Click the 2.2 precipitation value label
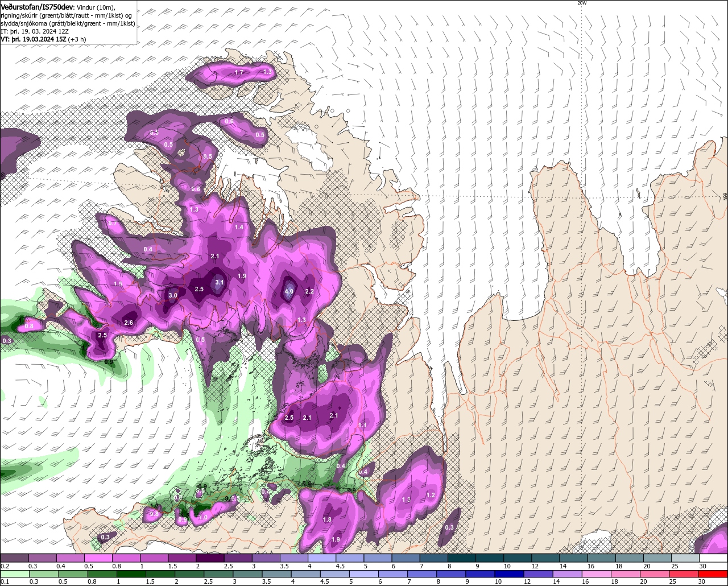This screenshot has height=586, width=728. [x=309, y=291]
